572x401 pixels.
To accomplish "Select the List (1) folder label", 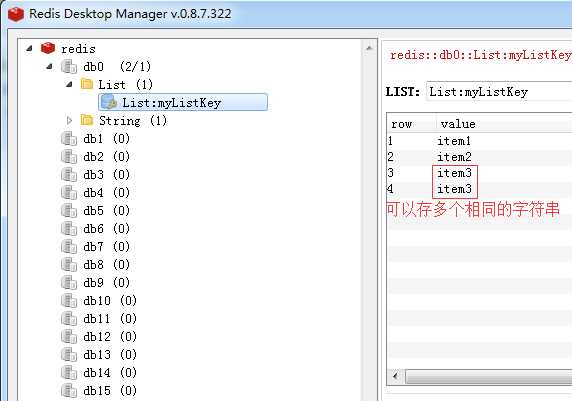I will 125,85.
